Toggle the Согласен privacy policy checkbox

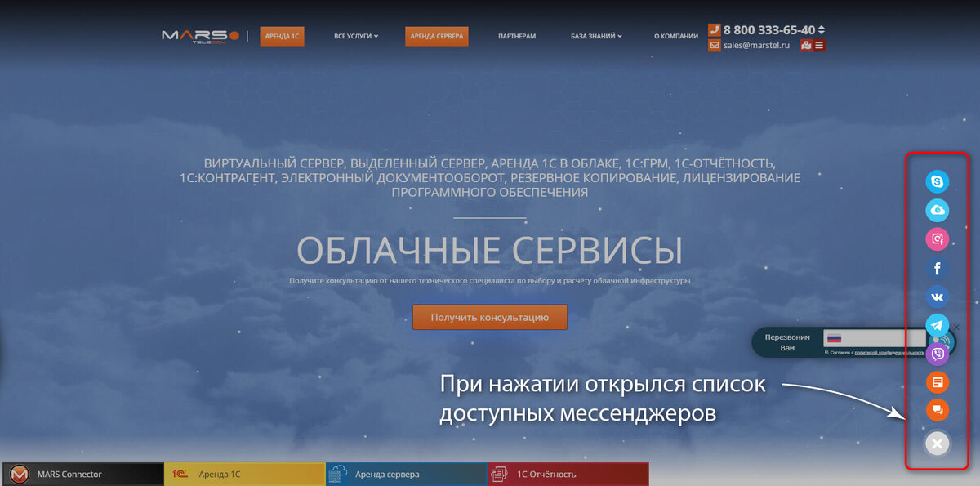click(826, 353)
